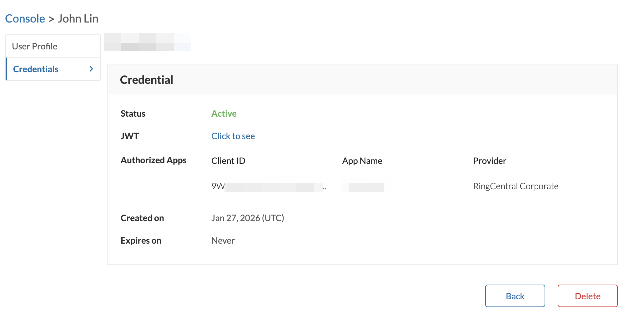Select the Provider column header

(x=490, y=160)
